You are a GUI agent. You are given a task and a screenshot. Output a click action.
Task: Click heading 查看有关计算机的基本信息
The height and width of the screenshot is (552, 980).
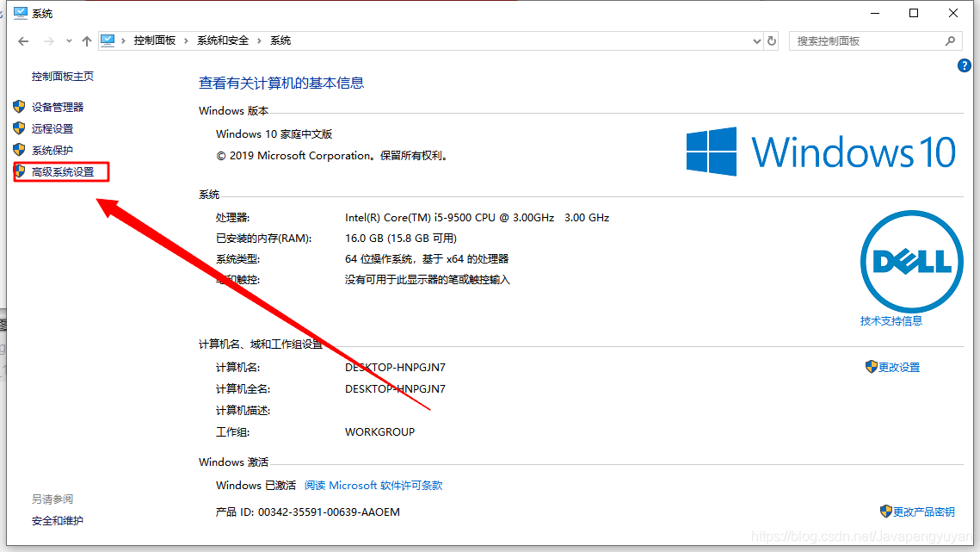coord(281,84)
